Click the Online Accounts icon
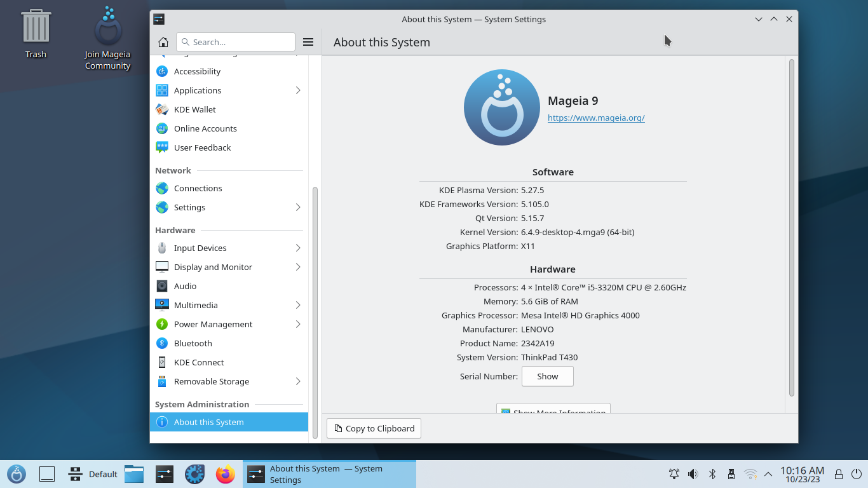 point(162,128)
